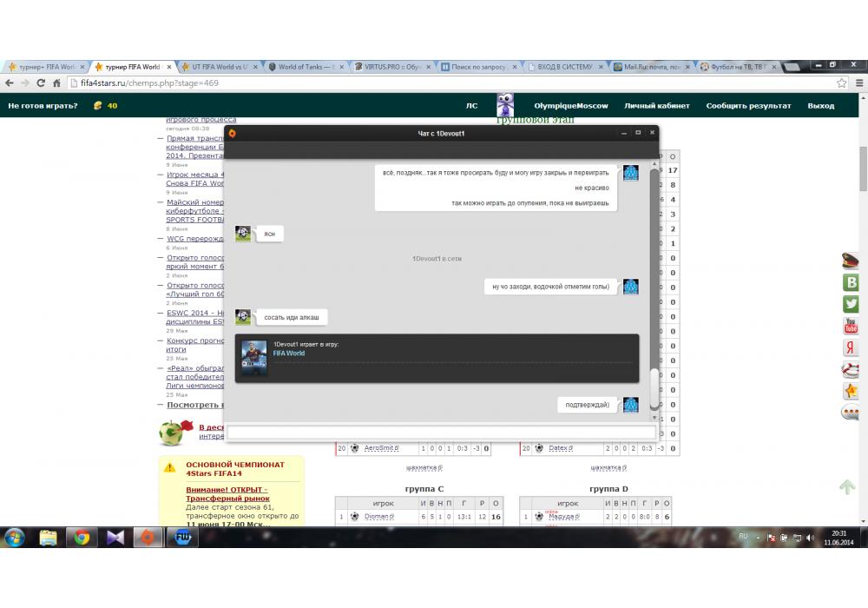The width and height of the screenshot is (868, 608).
Task: Reload the current page
Action: [41, 83]
